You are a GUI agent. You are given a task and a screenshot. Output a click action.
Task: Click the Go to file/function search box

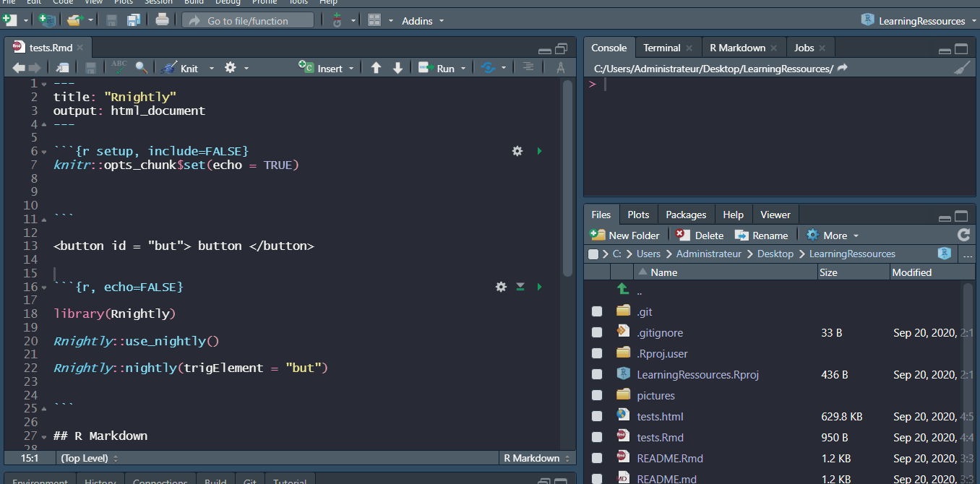(248, 21)
